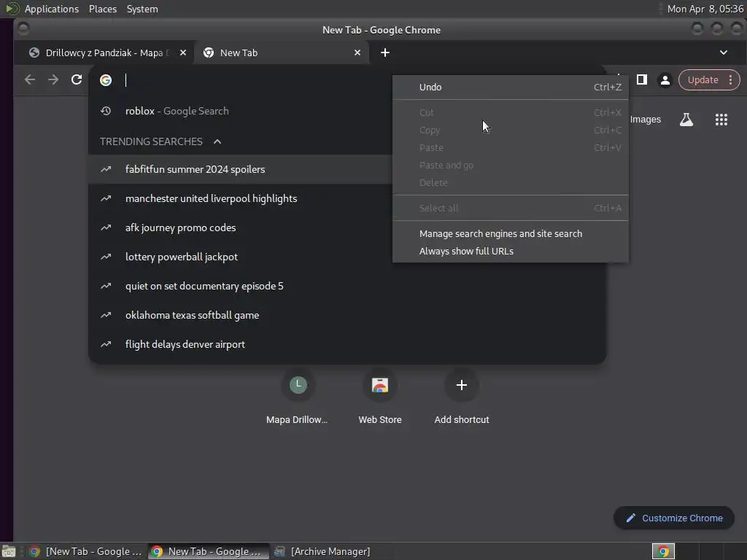Select roblox history suggestion
747x560 pixels.
[x=241, y=111]
